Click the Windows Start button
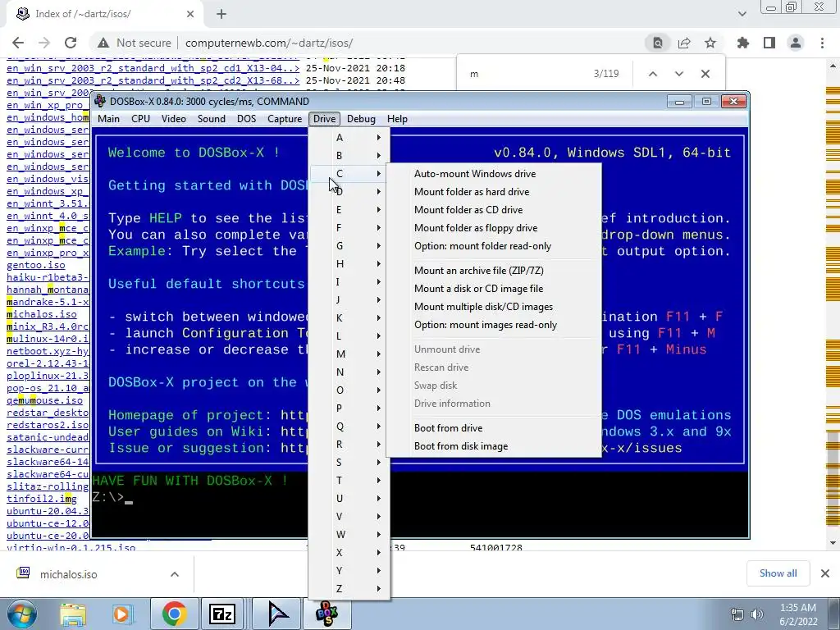Image resolution: width=840 pixels, height=630 pixels. [x=21, y=614]
